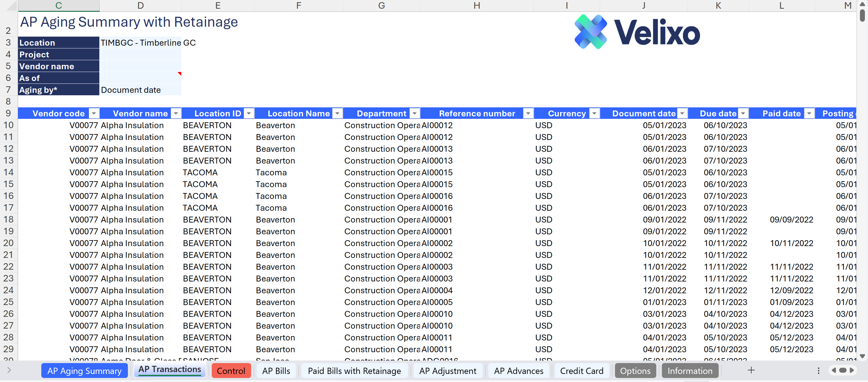Open sheet tab options three-dot menu
This screenshot has height=382, width=868.
click(818, 371)
